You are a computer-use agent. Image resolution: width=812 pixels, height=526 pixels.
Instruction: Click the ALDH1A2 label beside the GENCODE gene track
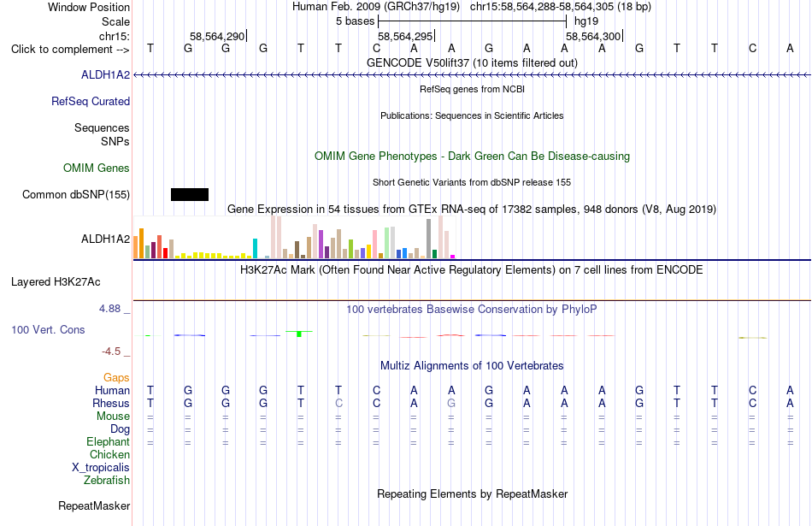point(105,75)
